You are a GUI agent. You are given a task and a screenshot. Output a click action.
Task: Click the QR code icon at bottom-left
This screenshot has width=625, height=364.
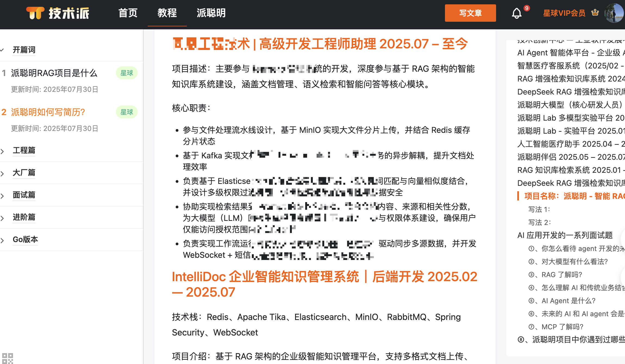7,358
